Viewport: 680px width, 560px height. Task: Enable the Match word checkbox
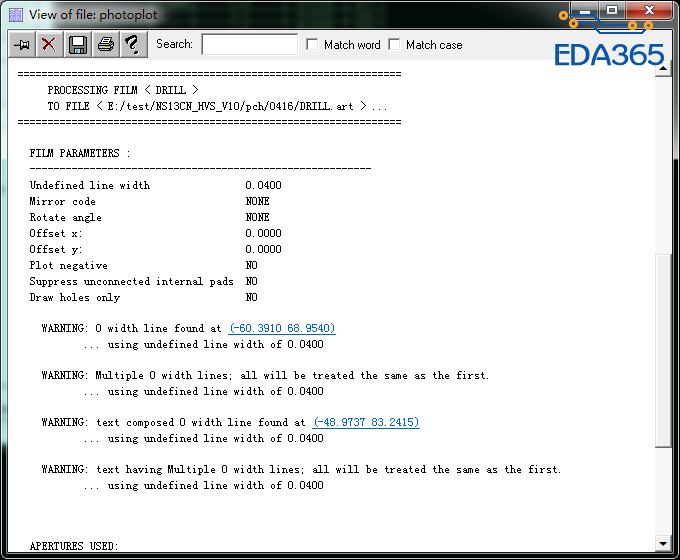[x=312, y=44]
